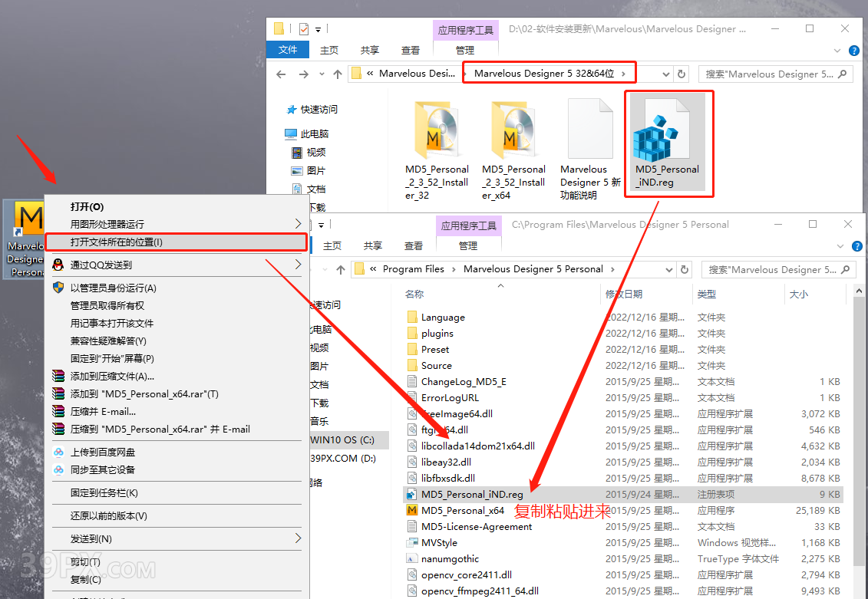Choose 以管理员身份运行(A) in the context menu
Viewport: 868px width, 599px height.
pos(176,288)
